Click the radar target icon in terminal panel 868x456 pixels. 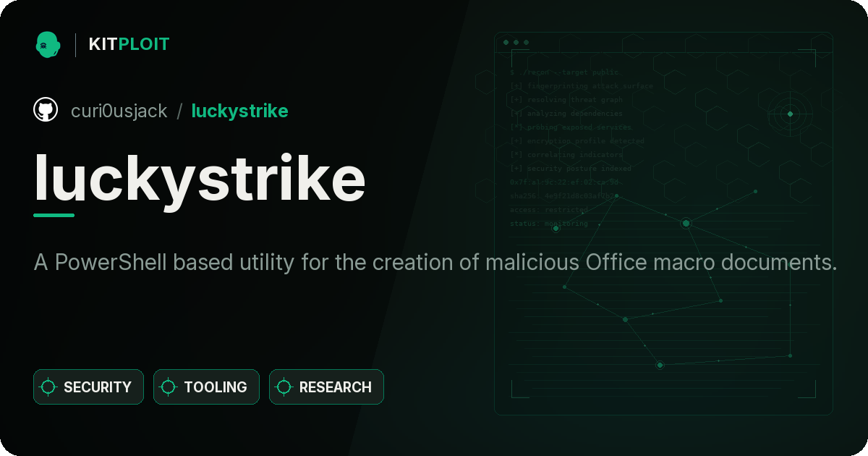(790, 114)
